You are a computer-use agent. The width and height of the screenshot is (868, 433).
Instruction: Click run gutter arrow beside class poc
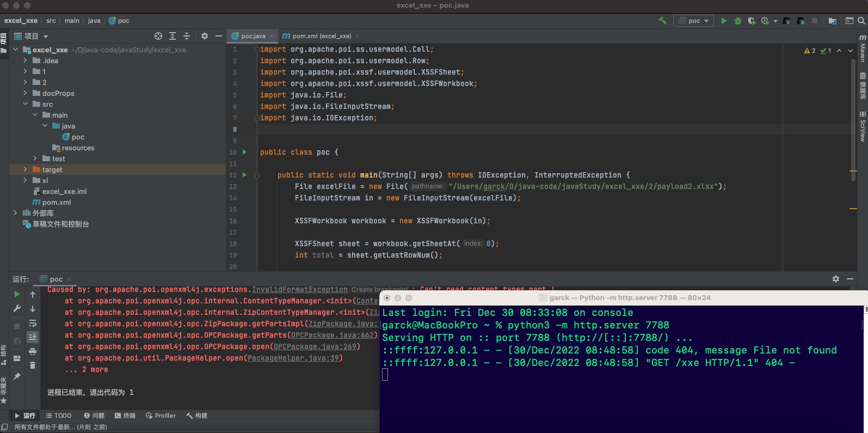(x=244, y=152)
